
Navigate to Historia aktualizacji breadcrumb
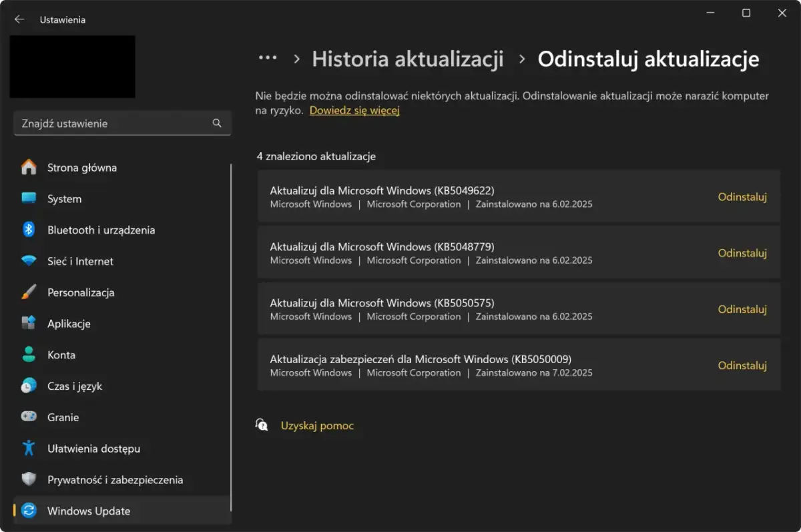[407, 59]
